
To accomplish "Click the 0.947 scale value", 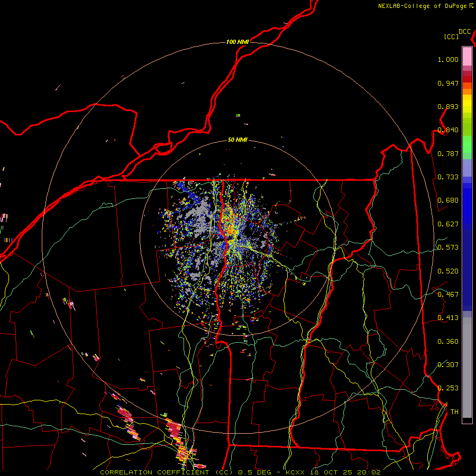I will click(x=448, y=83).
